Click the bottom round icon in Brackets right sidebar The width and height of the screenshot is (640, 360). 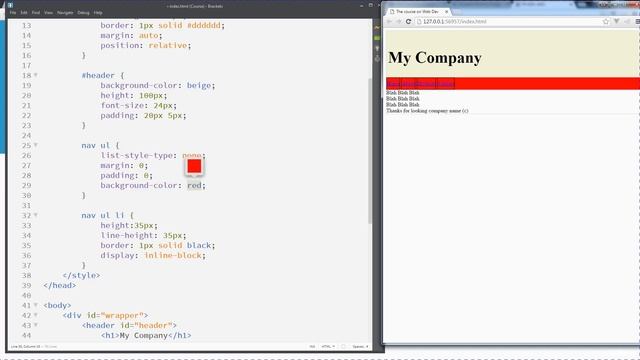click(377, 59)
